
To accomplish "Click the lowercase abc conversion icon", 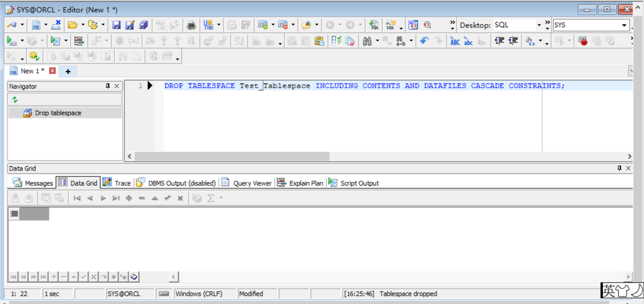I will tap(468, 41).
